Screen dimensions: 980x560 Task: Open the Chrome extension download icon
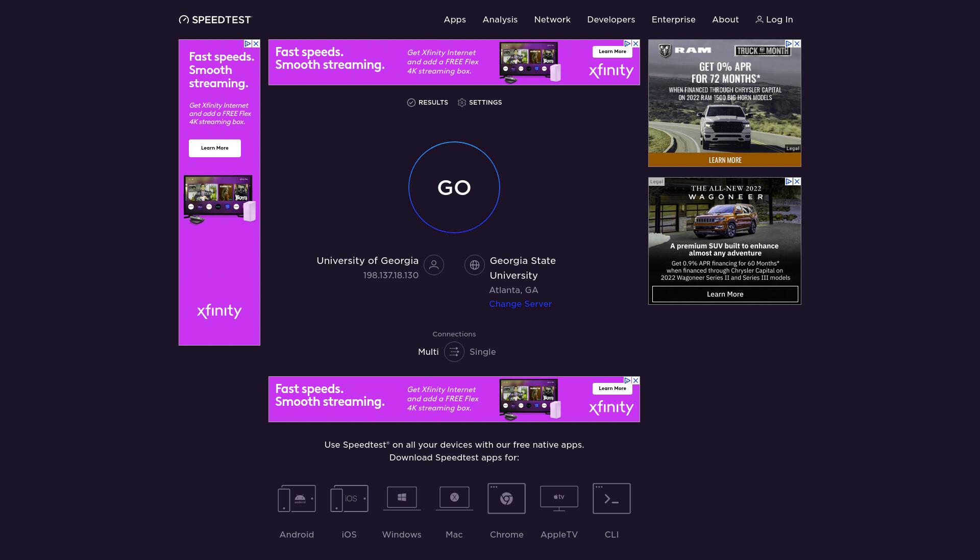point(506,498)
